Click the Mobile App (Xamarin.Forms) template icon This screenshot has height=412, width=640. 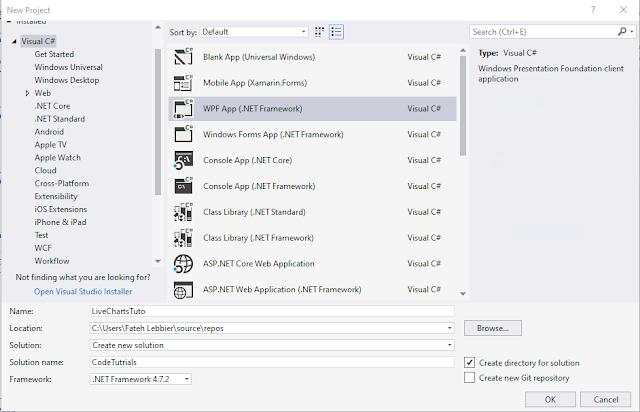click(x=183, y=82)
